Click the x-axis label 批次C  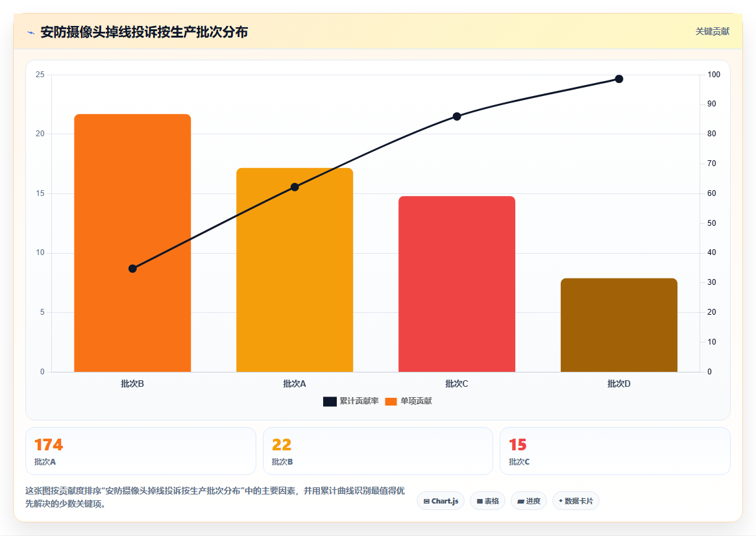click(x=457, y=384)
